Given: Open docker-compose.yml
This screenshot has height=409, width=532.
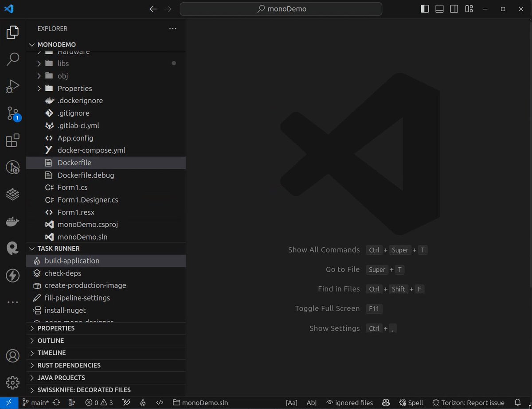Looking at the screenshot, I should 106,150.
